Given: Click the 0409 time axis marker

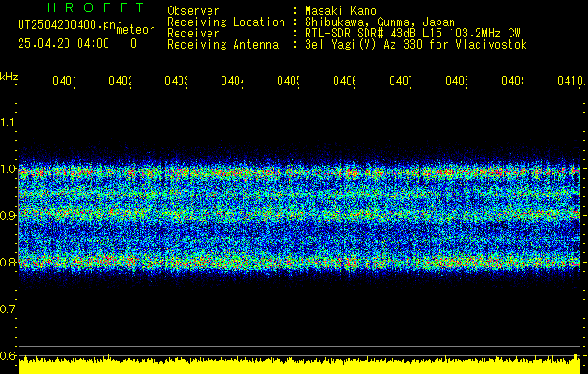Looking at the screenshot, I should pyautogui.click(x=512, y=80).
